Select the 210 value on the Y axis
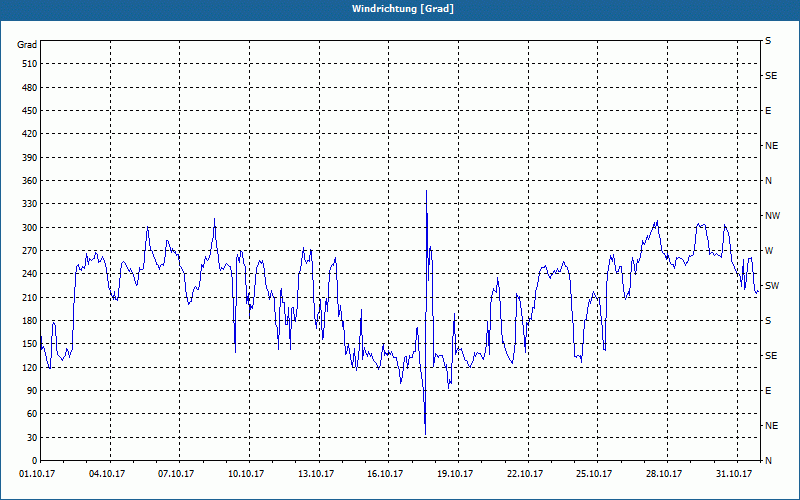 (x=30, y=297)
